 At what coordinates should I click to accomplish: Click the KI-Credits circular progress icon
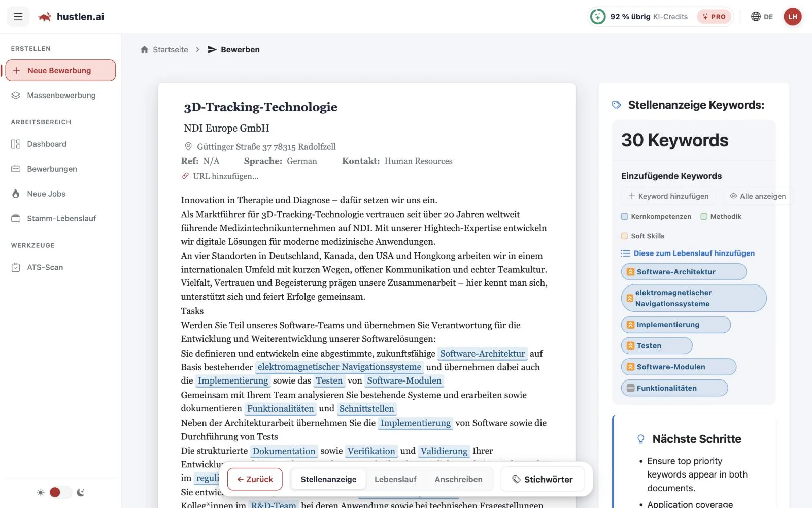pos(598,17)
